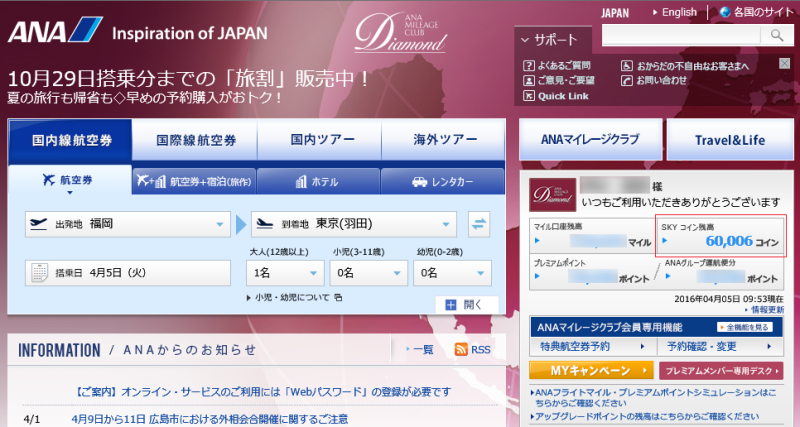Open 小児(3-11歳) count dropdown
The image size is (800, 427).
point(369,273)
